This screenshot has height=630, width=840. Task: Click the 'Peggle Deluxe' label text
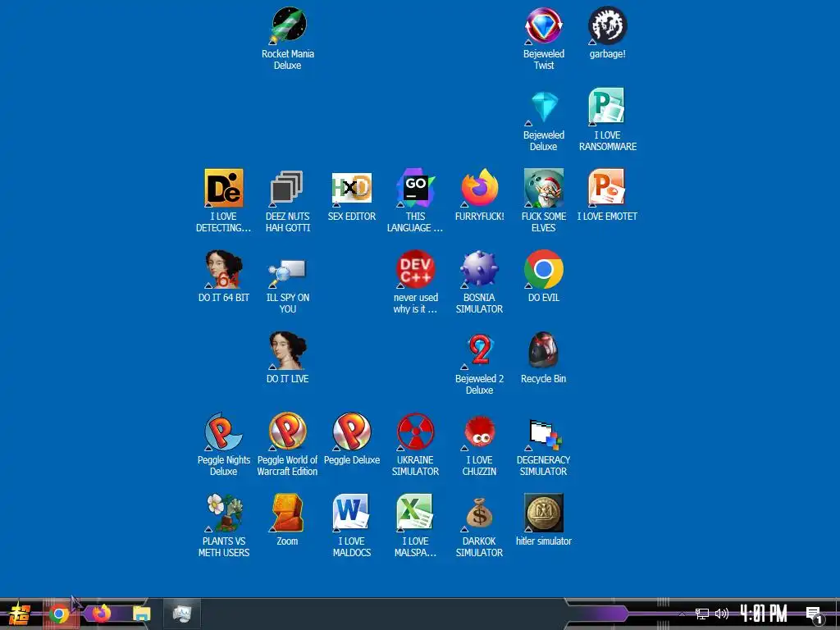pyautogui.click(x=352, y=460)
